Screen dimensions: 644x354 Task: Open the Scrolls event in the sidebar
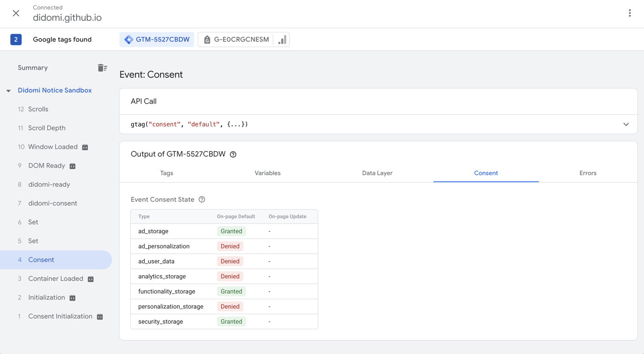click(38, 109)
